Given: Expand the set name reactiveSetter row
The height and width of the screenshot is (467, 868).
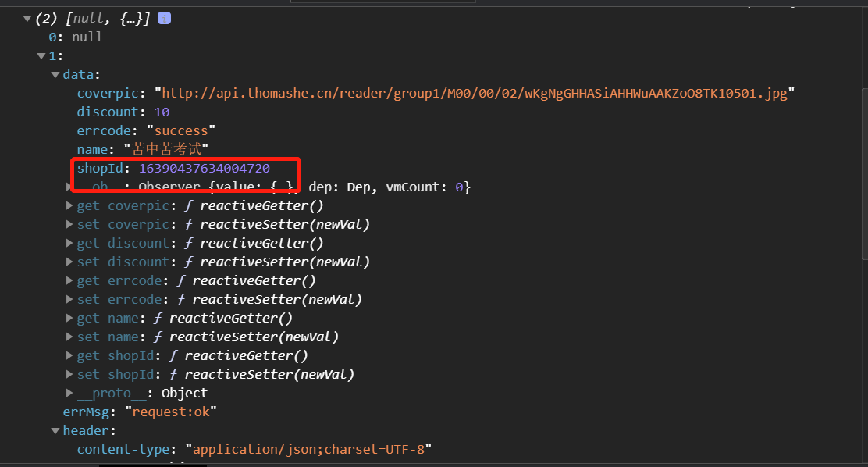Looking at the screenshot, I should [69, 337].
